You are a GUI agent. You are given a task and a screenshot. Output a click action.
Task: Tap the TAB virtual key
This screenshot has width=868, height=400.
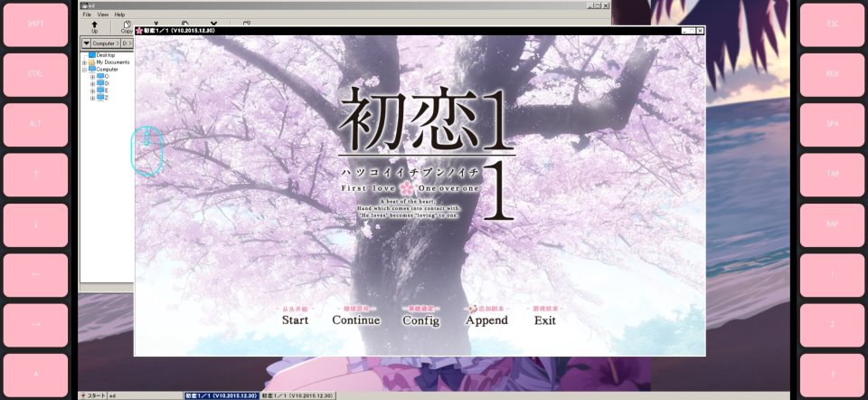click(832, 175)
